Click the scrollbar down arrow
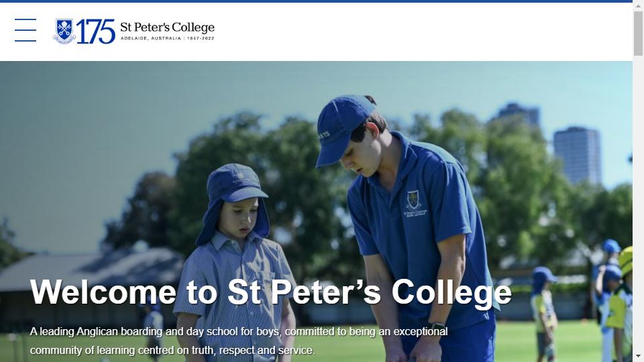 [638, 356]
